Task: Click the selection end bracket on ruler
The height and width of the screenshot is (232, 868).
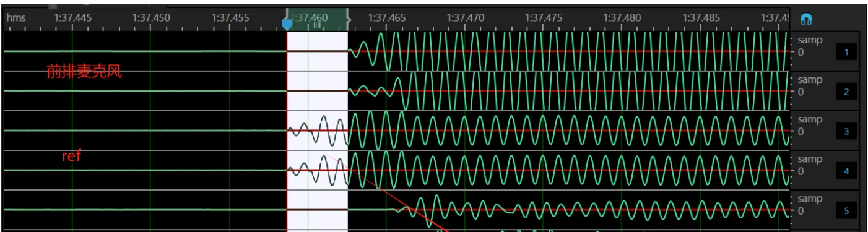Action: [x=349, y=19]
